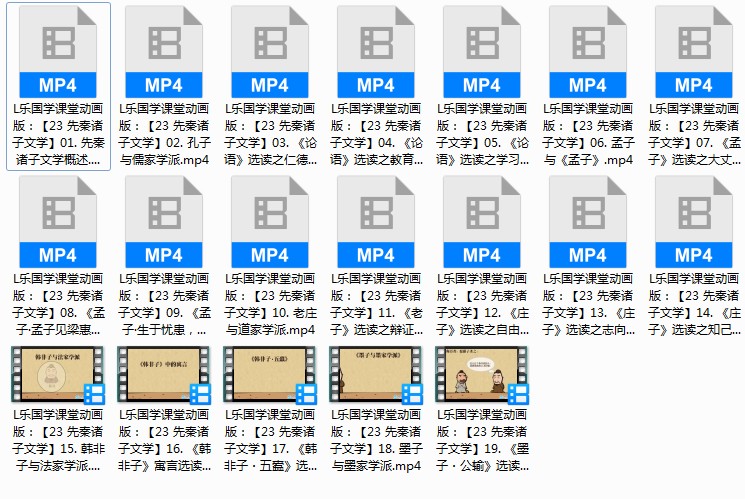Click the MP4 icon for 05 《论语》选读之学习
The width and height of the screenshot is (745, 499).
tap(482, 52)
